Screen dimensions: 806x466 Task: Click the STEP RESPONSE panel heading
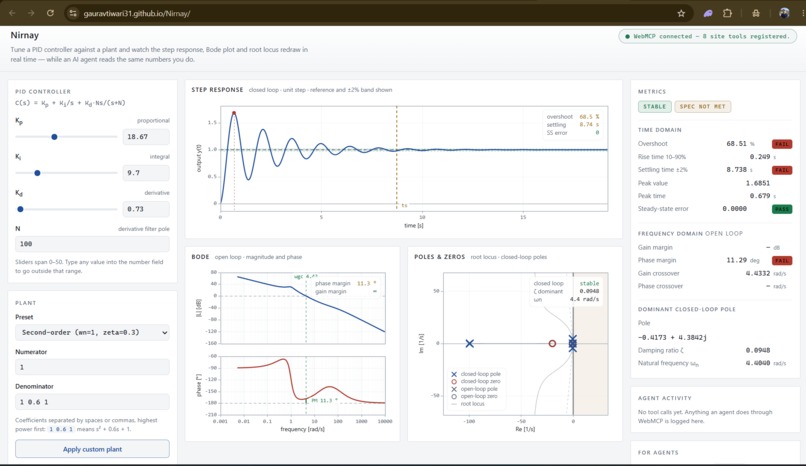click(217, 90)
